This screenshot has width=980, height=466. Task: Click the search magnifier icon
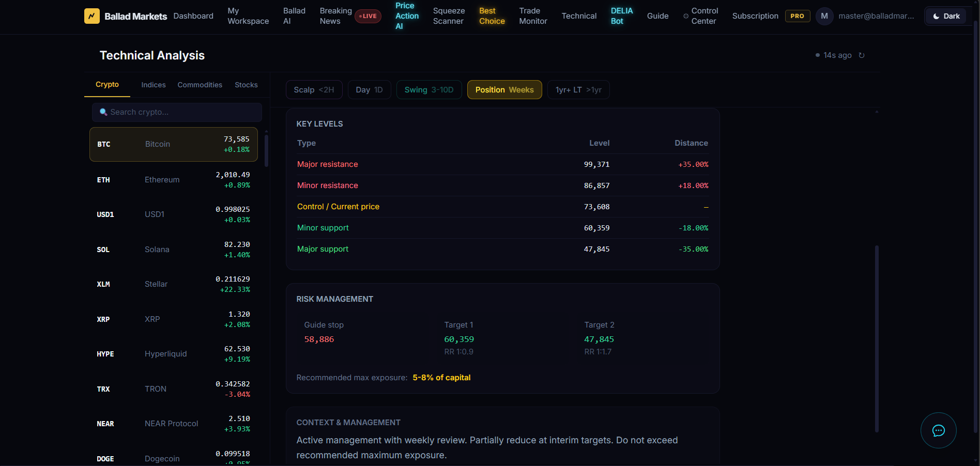point(103,112)
